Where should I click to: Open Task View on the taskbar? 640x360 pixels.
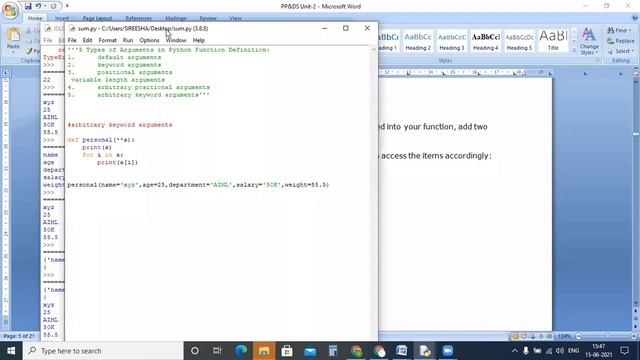click(217, 351)
